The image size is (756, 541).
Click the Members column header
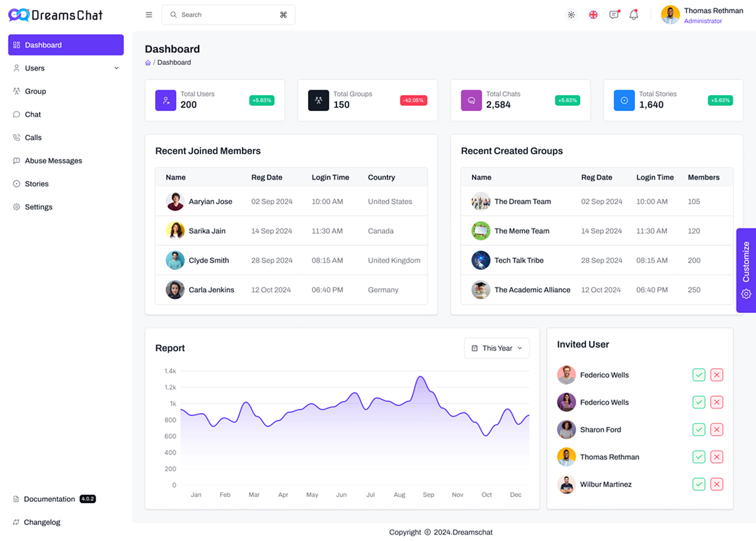point(704,177)
